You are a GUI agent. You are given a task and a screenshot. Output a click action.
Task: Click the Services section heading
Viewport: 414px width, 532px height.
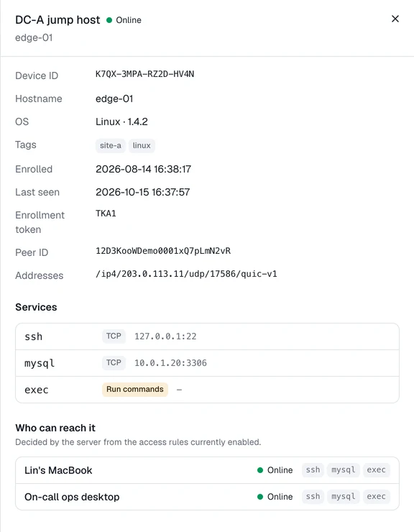36,307
